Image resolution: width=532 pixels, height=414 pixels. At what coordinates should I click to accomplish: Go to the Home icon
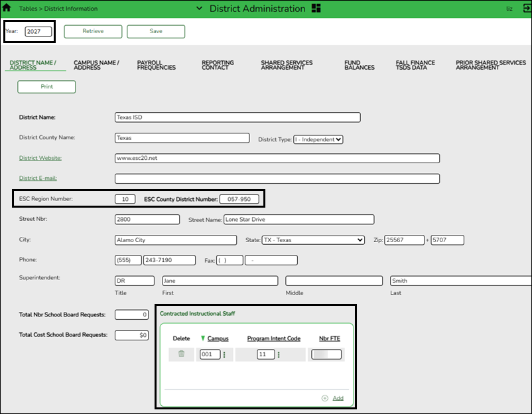click(x=7, y=8)
